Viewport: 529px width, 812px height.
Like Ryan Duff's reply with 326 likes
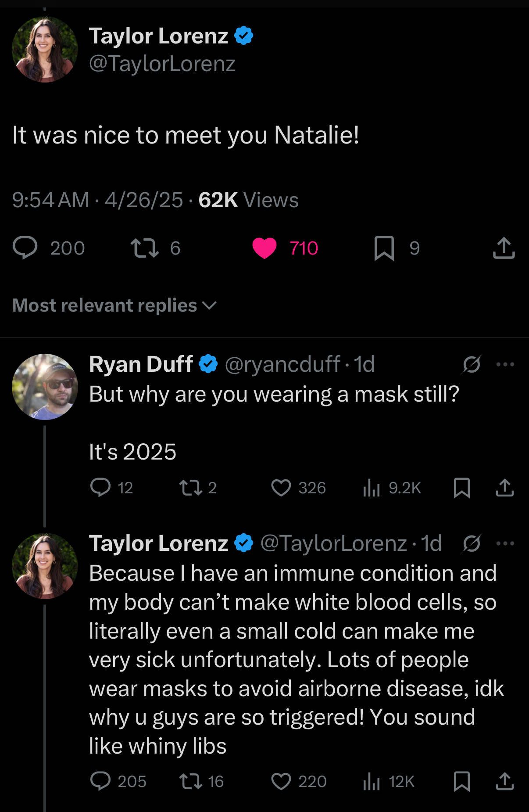(x=281, y=488)
